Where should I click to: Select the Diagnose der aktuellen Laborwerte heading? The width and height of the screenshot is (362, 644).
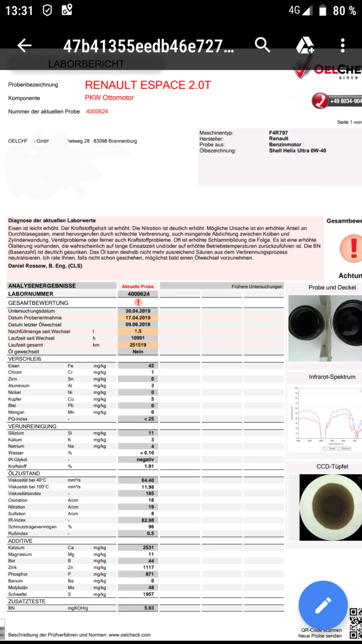point(52,220)
